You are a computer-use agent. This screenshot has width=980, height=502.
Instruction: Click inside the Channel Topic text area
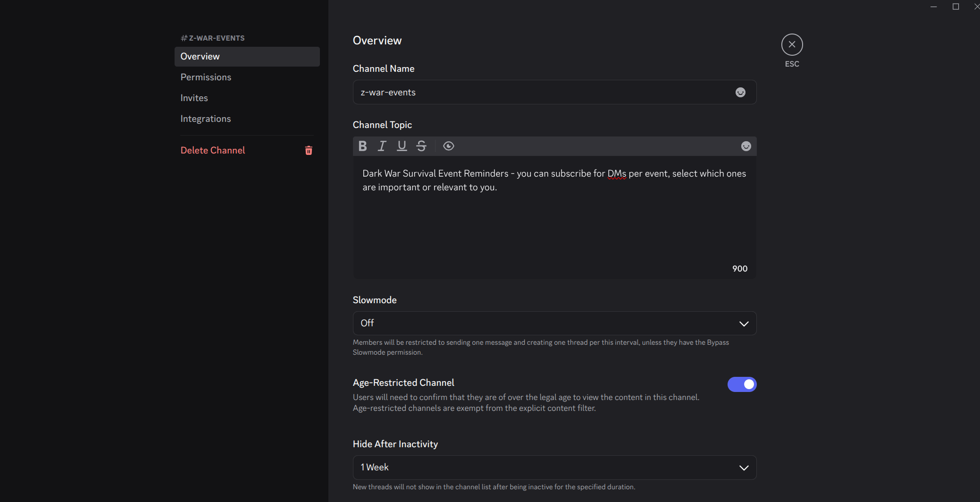[x=554, y=217]
